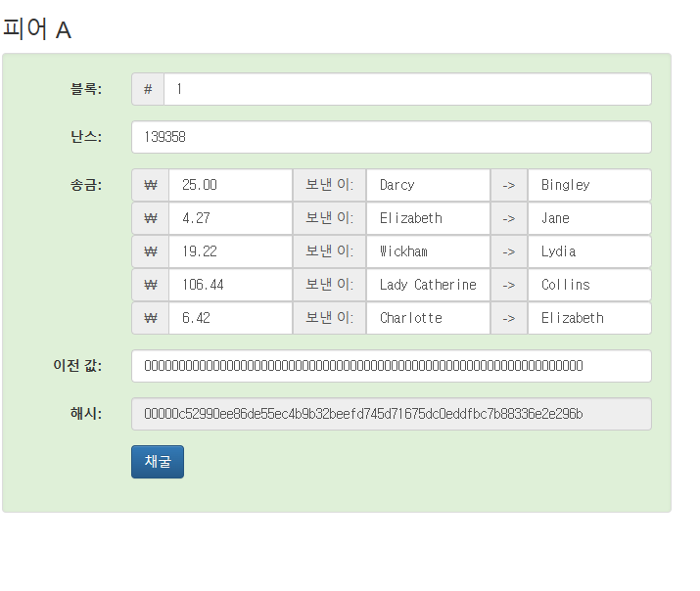Viewport: 700px width, 591px height.
Task: Click the 보낸 이 label in the Wickham row
Action: (x=330, y=251)
